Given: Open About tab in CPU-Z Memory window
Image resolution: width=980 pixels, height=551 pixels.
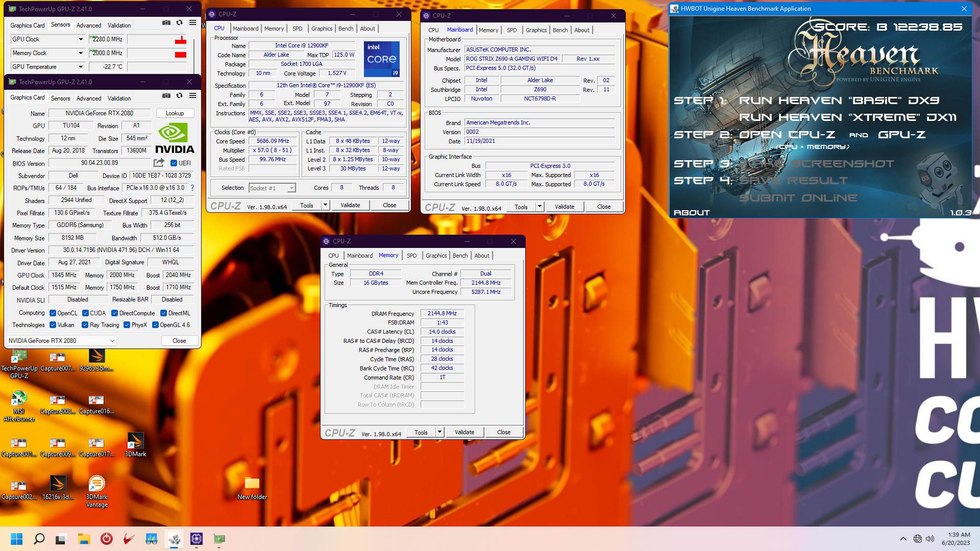Looking at the screenshot, I should tap(481, 256).
